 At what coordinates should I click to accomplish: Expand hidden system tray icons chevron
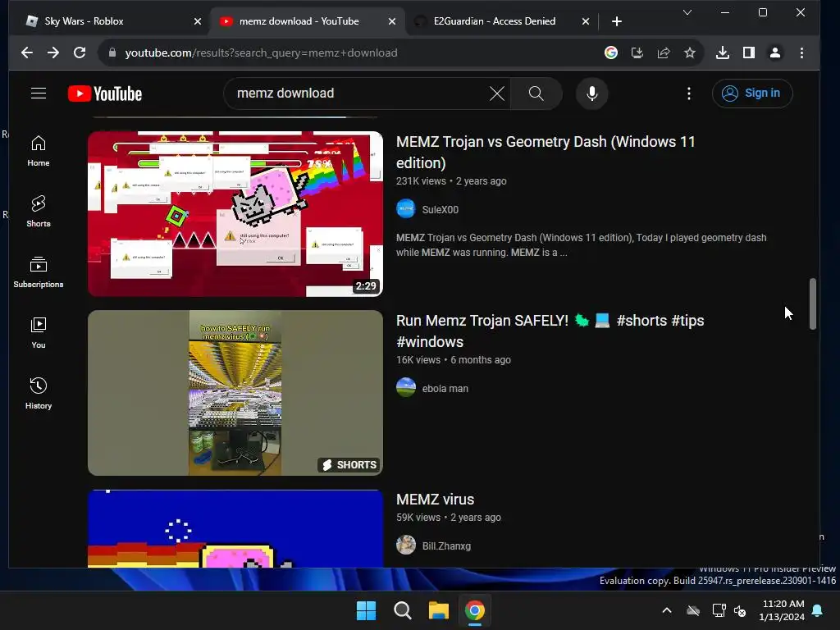click(666, 610)
